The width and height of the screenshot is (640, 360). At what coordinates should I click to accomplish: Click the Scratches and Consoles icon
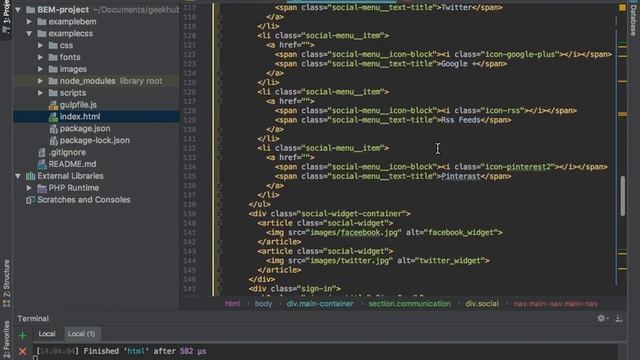[30, 200]
